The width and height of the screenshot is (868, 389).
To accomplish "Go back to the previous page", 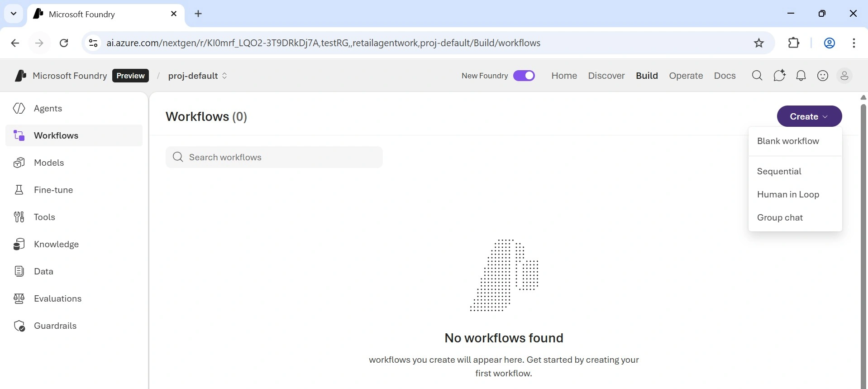I will tap(15, 43).
